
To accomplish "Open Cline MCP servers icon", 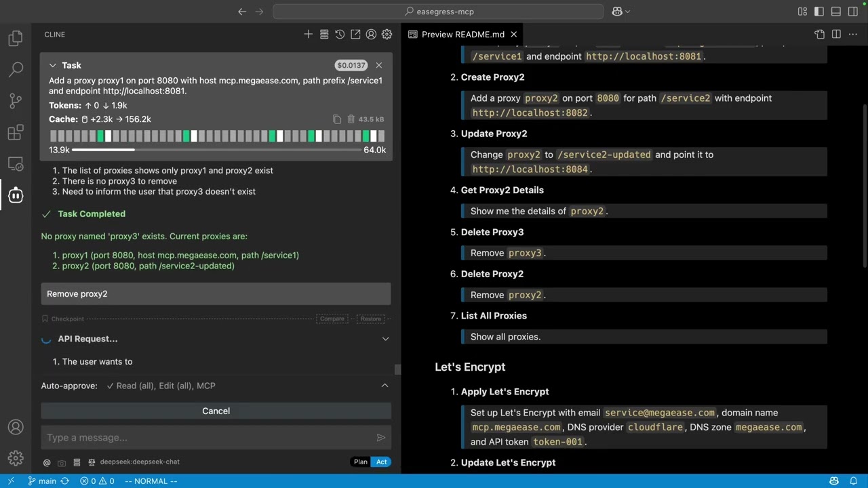I will point(324,35).
